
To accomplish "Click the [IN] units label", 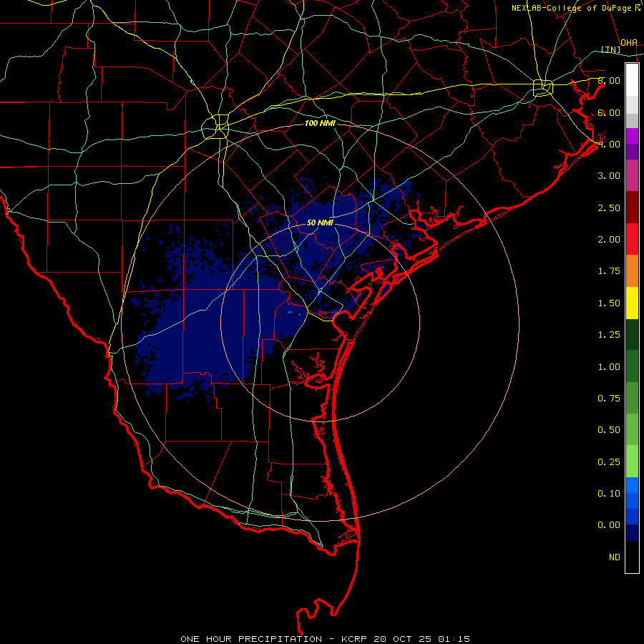I will pos(611,50).
